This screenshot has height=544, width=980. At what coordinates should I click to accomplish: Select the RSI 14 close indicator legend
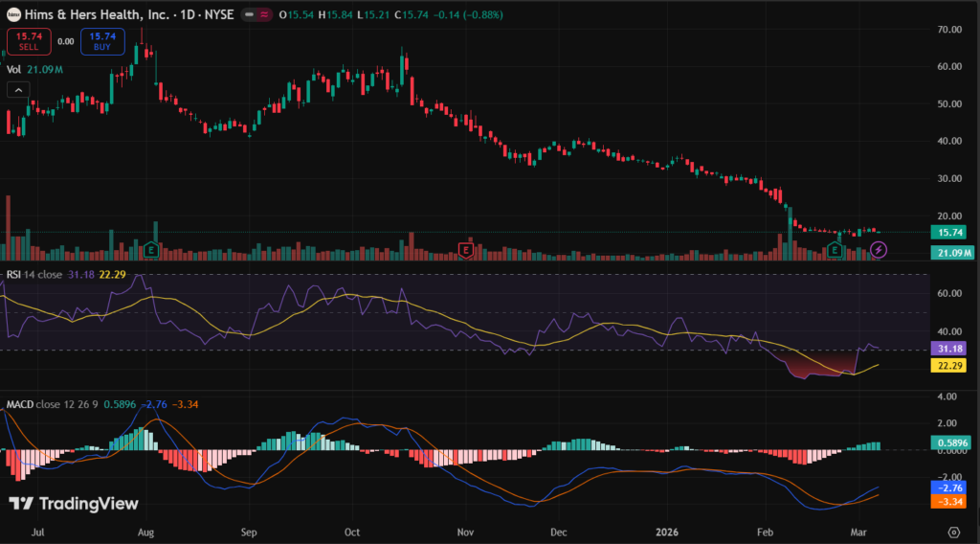pyautogui.click(x=35, y=274)
